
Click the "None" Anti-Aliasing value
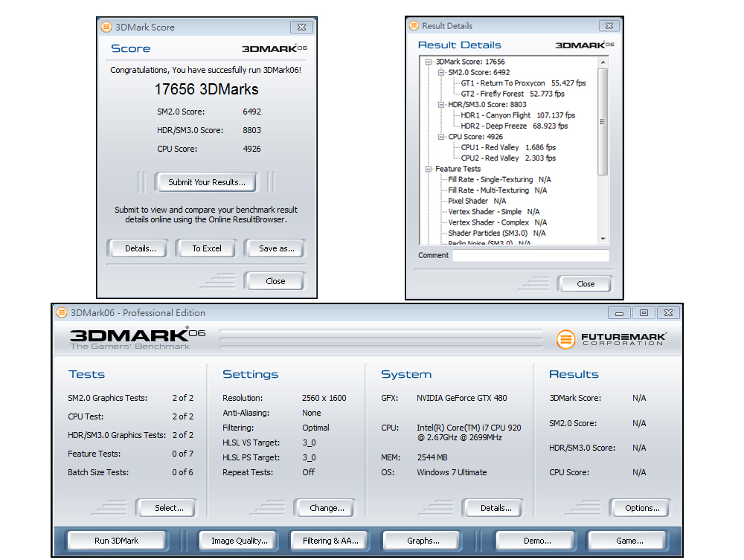[311, 413]
